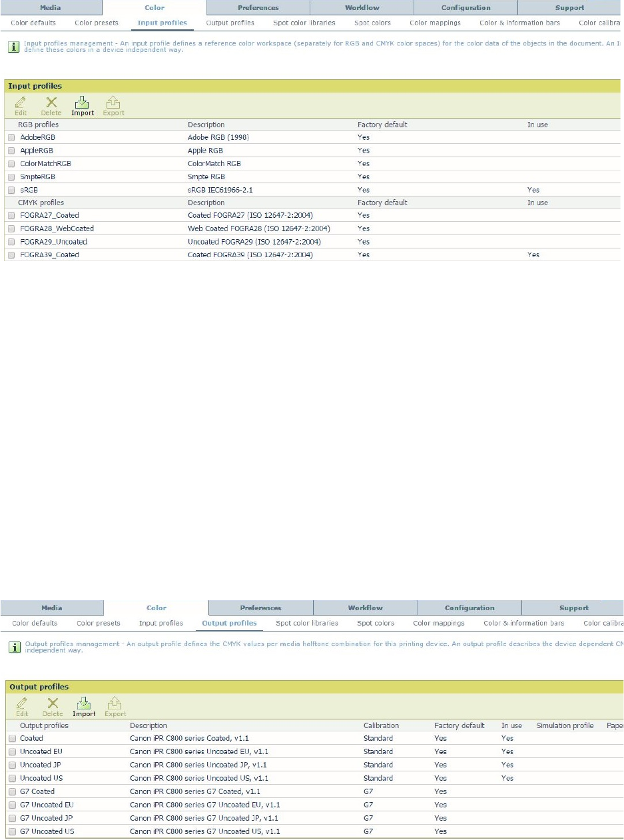Click the Delete X icon in Output profiles
This screenshot has width=624, height=840.
(53, 703)
